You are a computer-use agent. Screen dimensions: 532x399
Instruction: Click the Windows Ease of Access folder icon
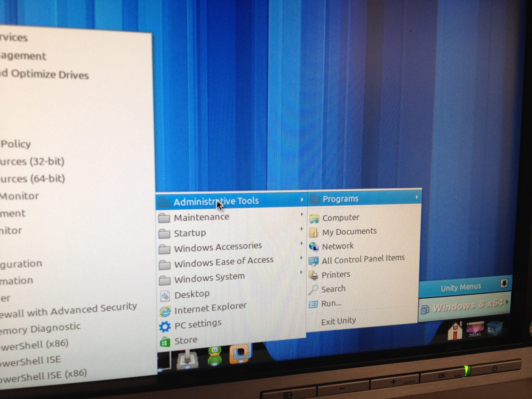165,265
